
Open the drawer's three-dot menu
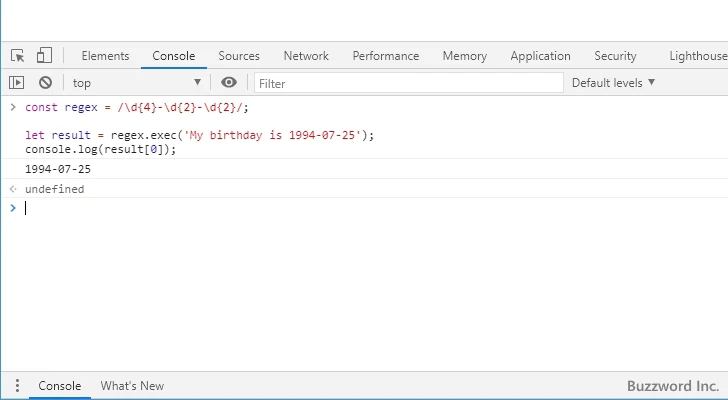(x=16, y=386)
